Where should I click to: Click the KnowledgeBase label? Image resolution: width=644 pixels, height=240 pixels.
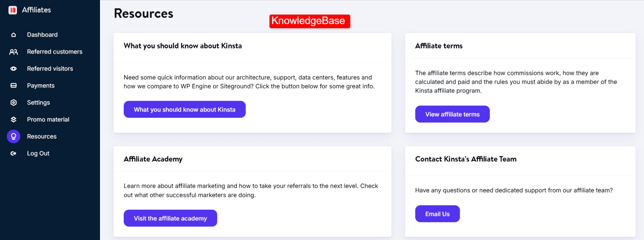(309, 21)
